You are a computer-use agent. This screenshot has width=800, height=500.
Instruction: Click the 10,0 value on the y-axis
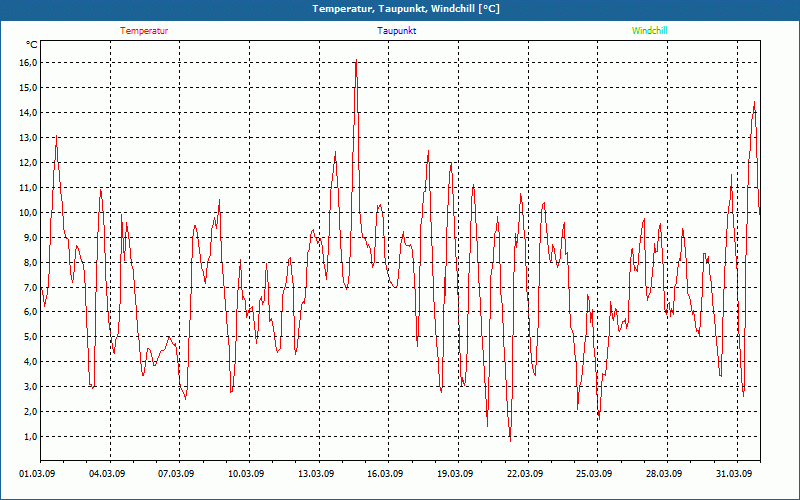tap(29, 212)
